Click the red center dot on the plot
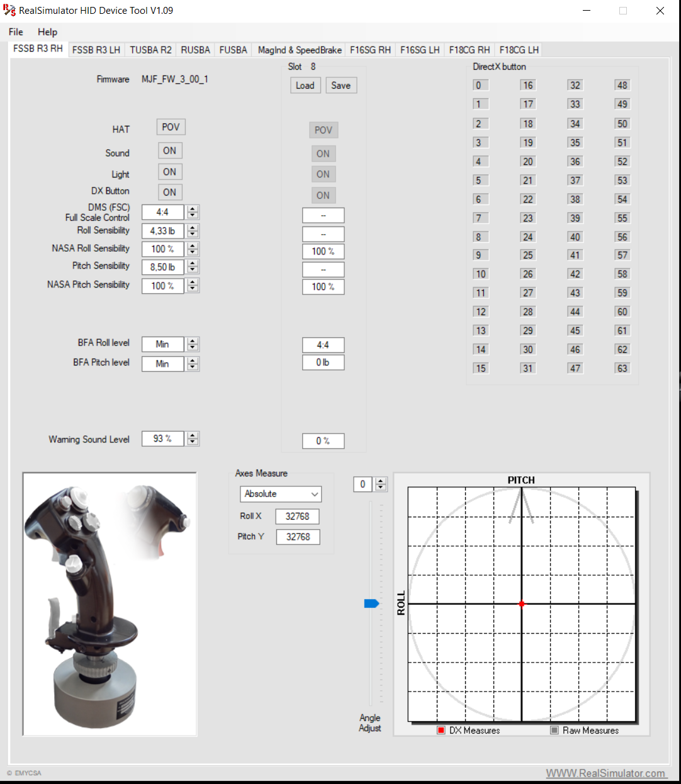 [522, 604]
